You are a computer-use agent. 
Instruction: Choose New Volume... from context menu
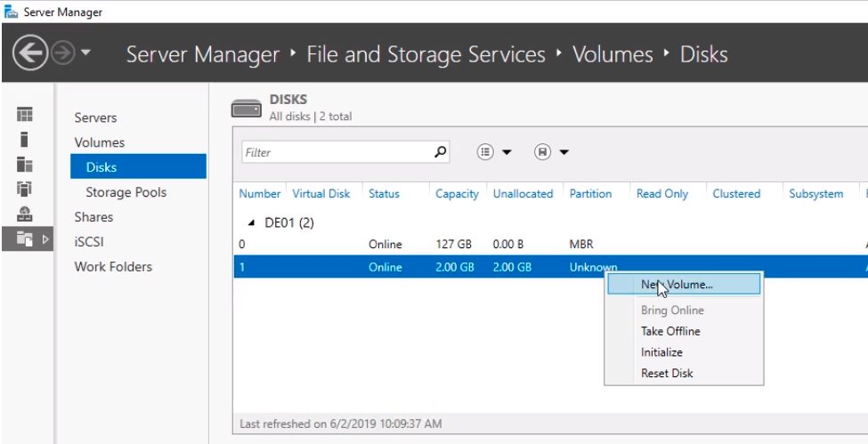point(682,284)
